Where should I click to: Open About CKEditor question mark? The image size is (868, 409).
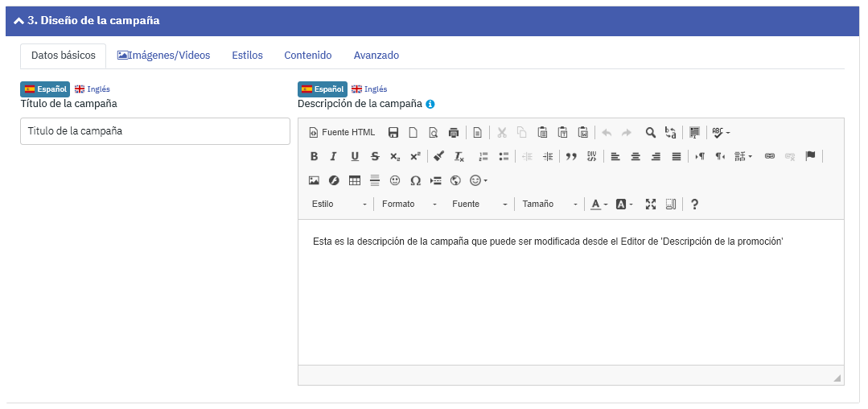click(x=695, y=204)
